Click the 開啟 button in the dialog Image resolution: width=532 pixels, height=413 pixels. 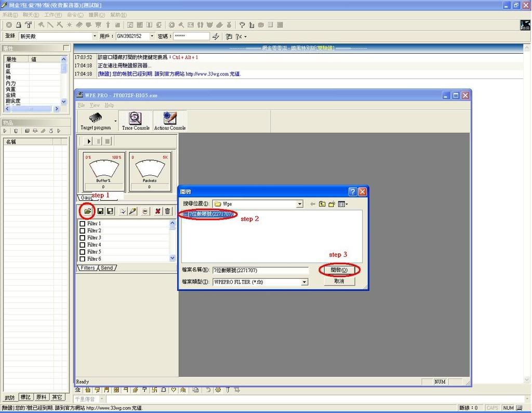[x=339, y=270]
